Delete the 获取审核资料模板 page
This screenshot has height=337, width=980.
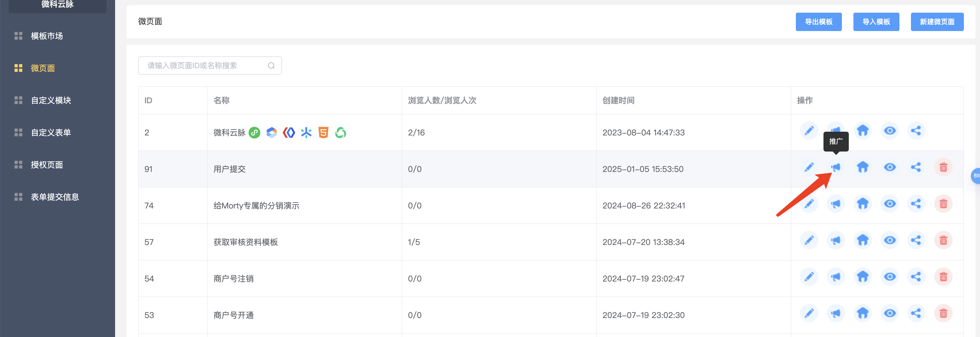coord(943,240)
